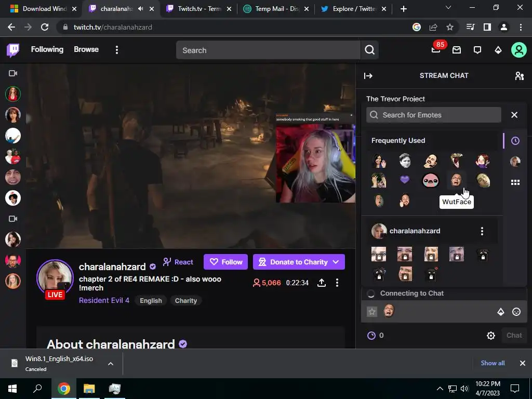Viewport: 532px width, 399px height.
Task: Open the first followed channel avatar in sidebar
Action: pyautogui.click(x=13, y=94)
